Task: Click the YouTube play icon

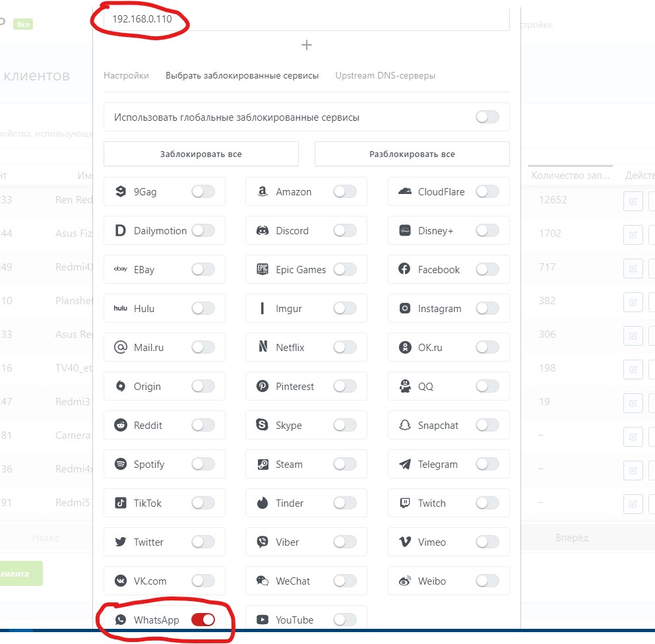Action: [263, 620]
